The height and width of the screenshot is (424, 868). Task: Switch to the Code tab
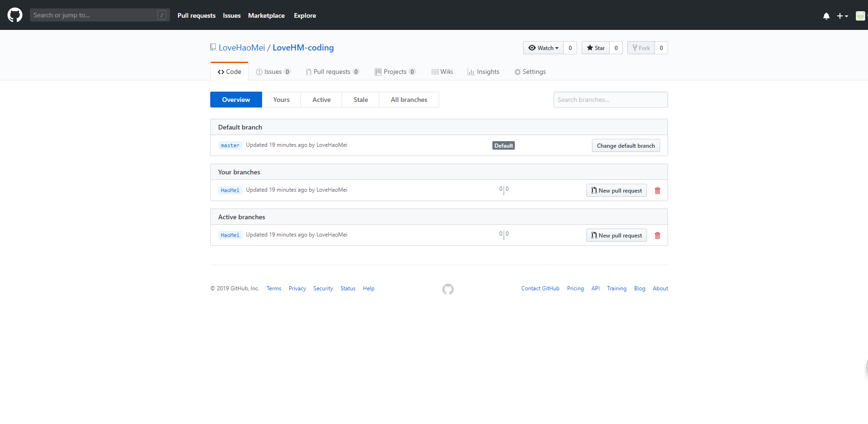(229, 72)
